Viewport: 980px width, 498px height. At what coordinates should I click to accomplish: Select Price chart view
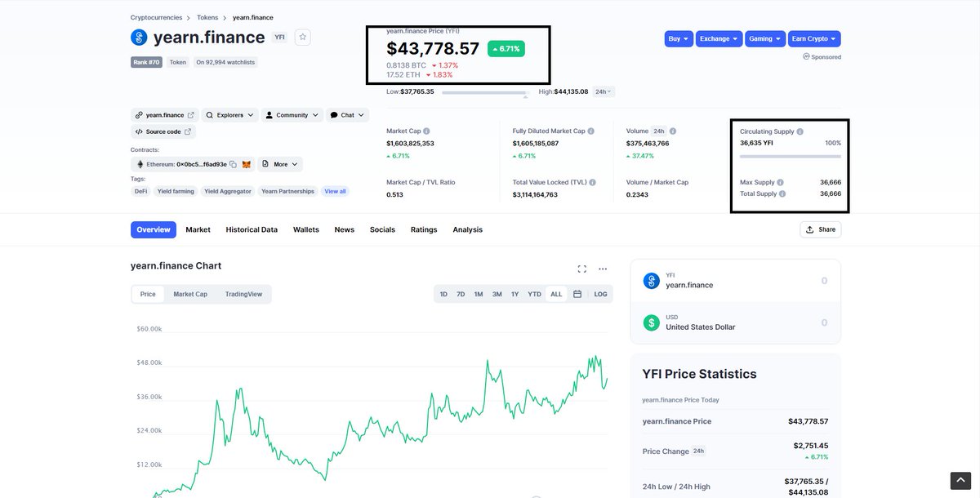148,294
